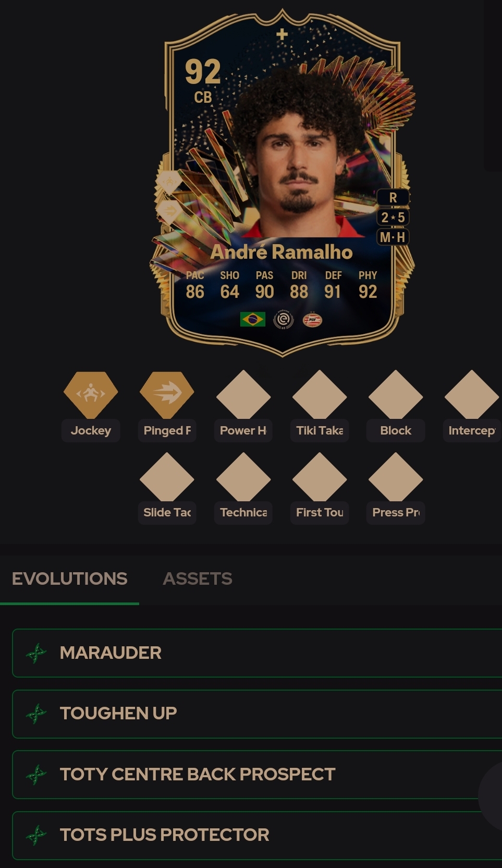Click the Intercept playstyle diamond icon
Viewport: 502px width, 868px height.
[x=472, y=395]
